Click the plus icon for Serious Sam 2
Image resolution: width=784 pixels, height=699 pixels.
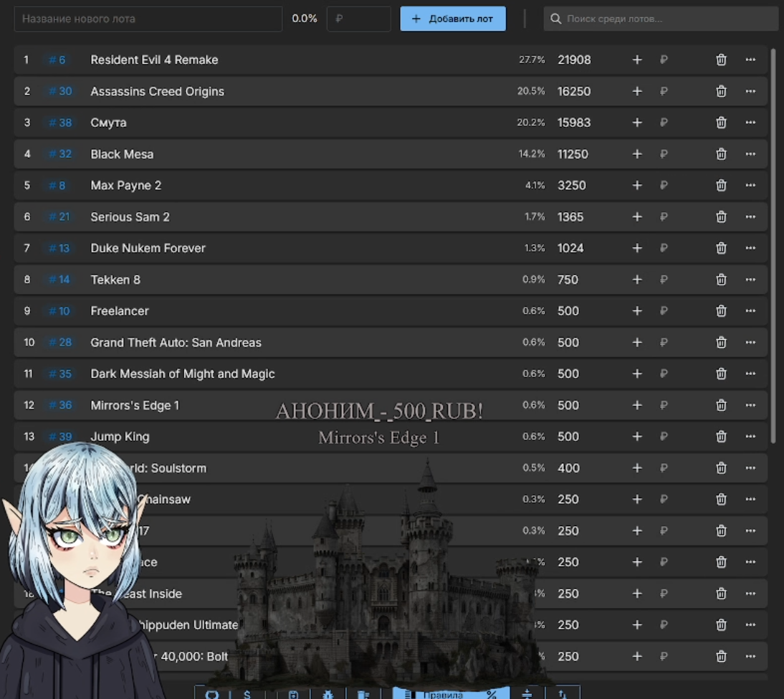click(x=637, y=217)
